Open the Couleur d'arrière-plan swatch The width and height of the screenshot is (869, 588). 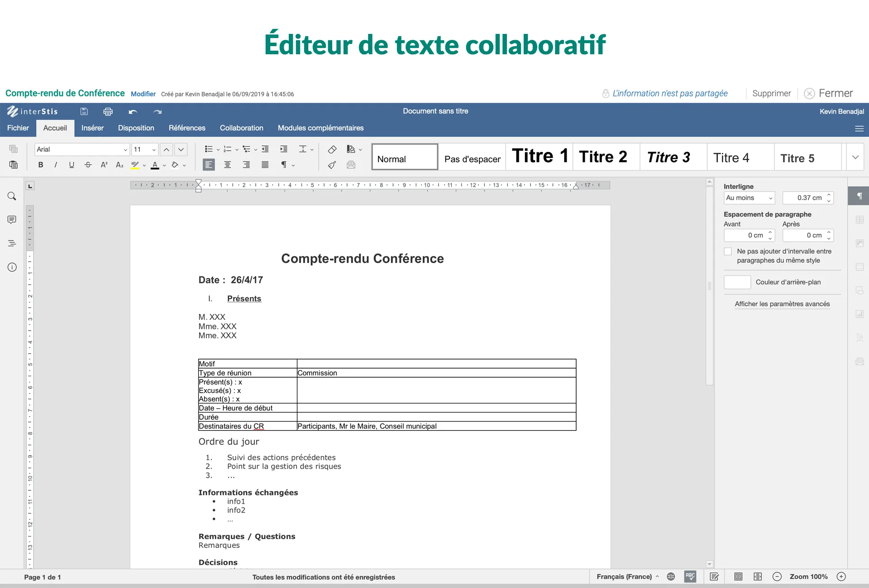pos(737,282)
